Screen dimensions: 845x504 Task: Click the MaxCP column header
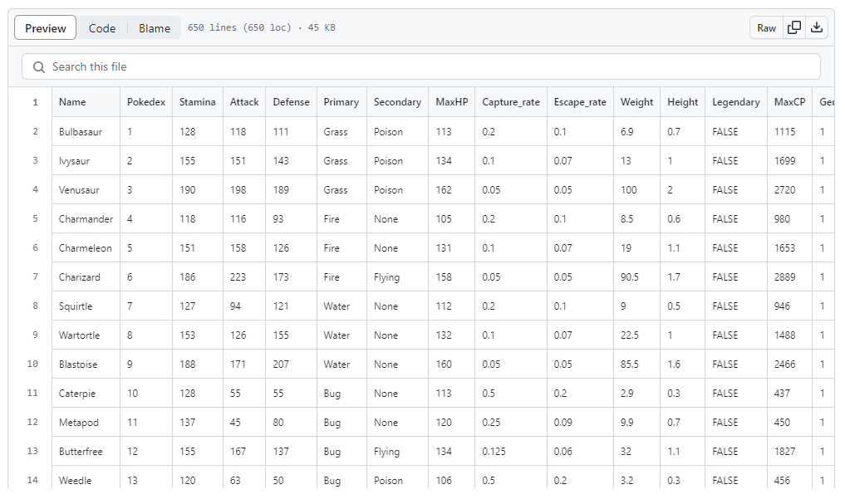pos(789,102)
